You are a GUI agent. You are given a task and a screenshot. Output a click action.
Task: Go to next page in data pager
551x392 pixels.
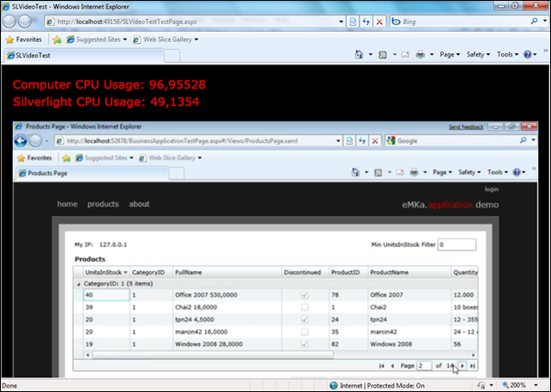463,366
